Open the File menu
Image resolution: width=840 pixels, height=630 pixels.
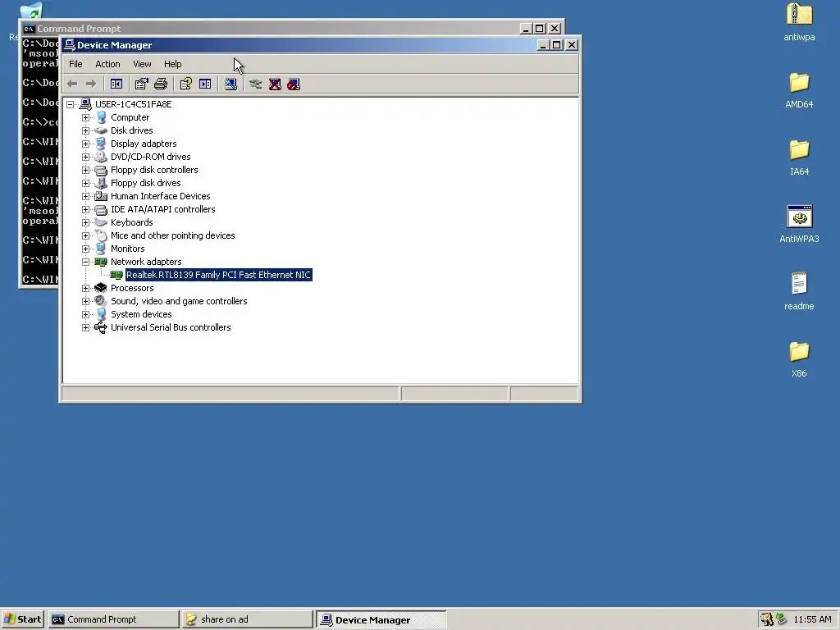tap(75, 64)
